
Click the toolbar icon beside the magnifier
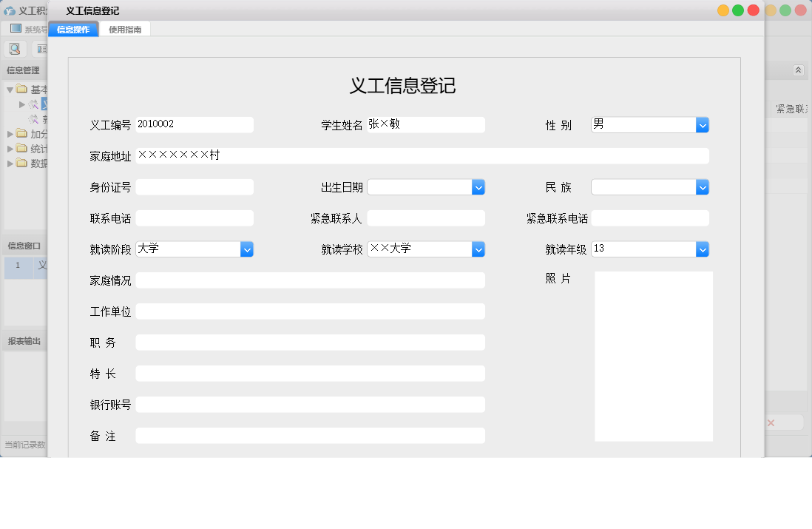click(41, 48)
